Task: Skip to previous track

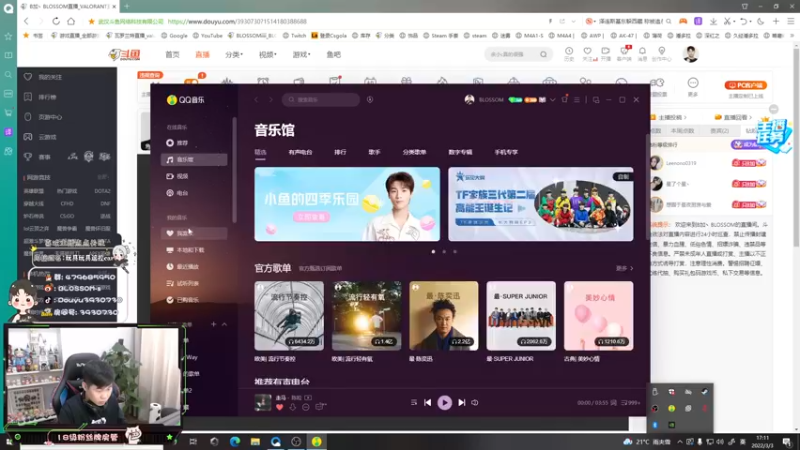Action: [x=428, y=403]
